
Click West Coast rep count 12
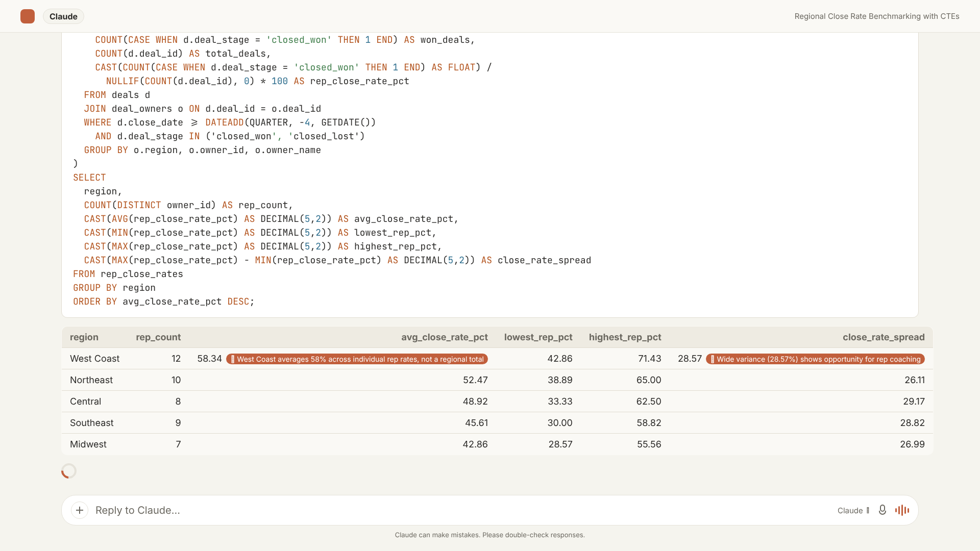pyautogui.click(x=176, y=359)
